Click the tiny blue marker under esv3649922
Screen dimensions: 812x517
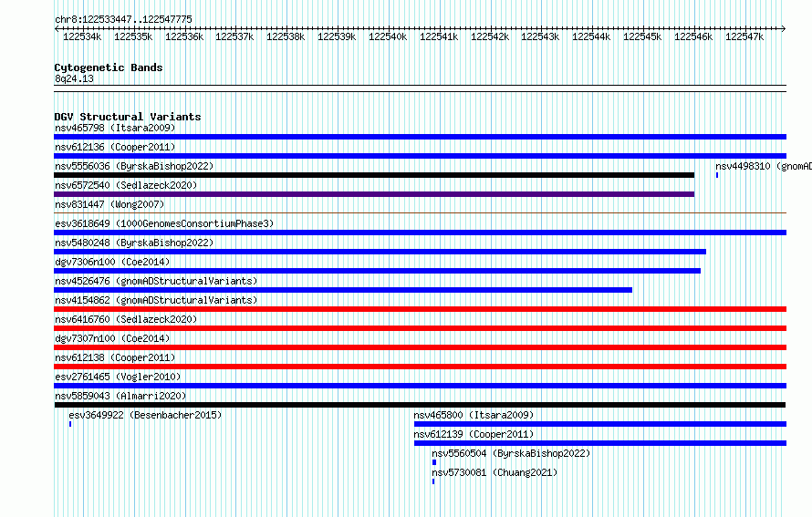click(70, 424)
